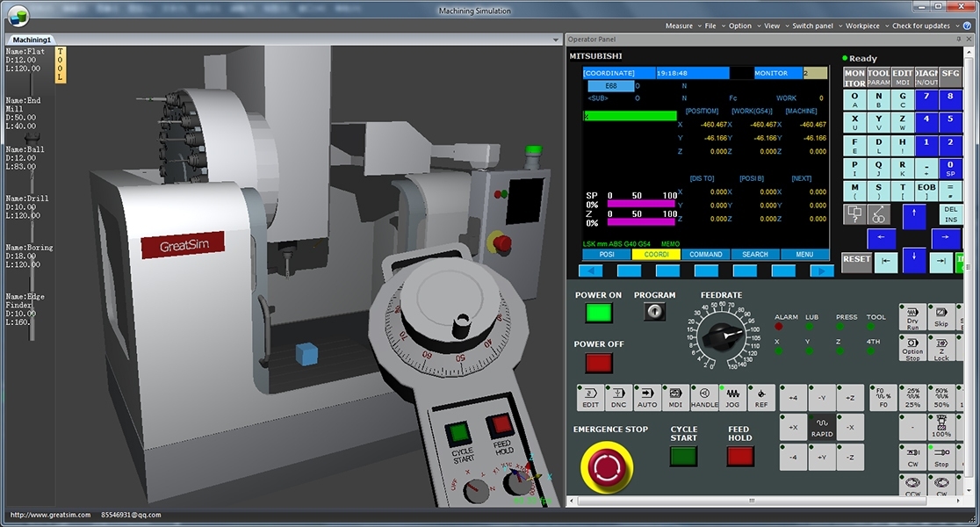Click the Dry Run key
The image size is (980, 527).
(x=912, y=317)
